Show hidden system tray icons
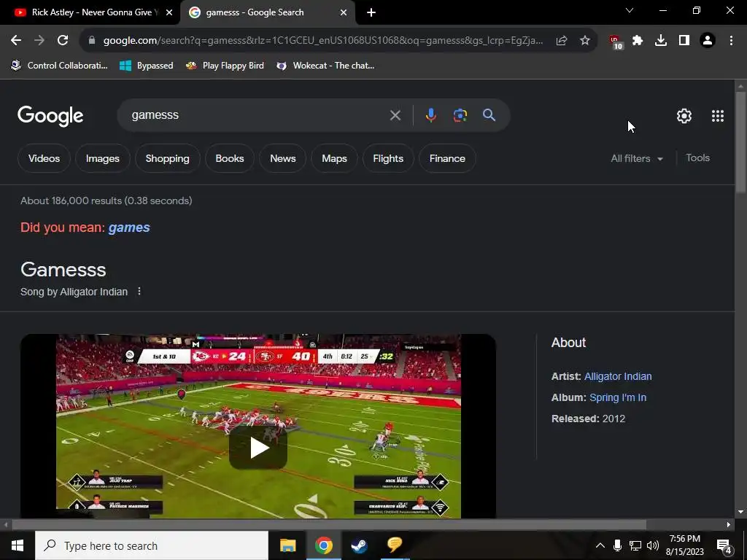 (x=600, y=545)
